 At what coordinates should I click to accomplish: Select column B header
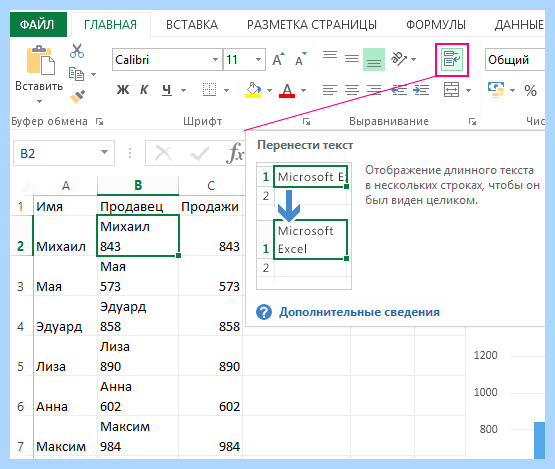click(x=138, y=185)
